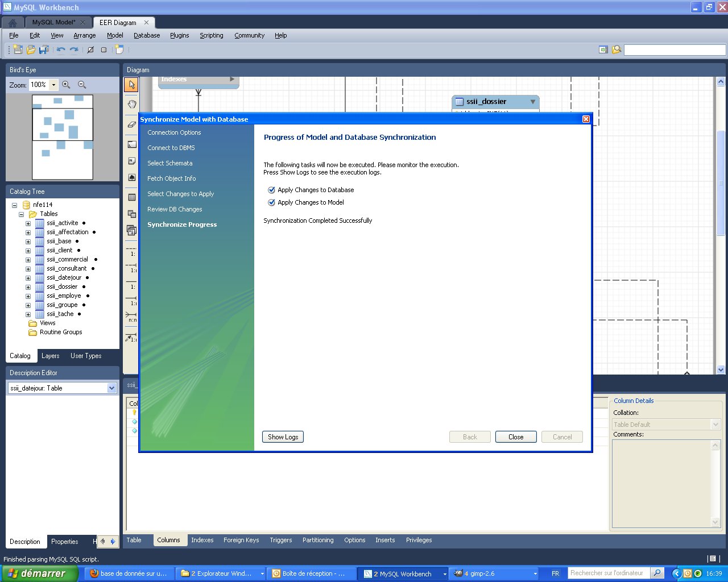
Task: Select the Synchronize Progress wizard step
Action: pos(182,225)
